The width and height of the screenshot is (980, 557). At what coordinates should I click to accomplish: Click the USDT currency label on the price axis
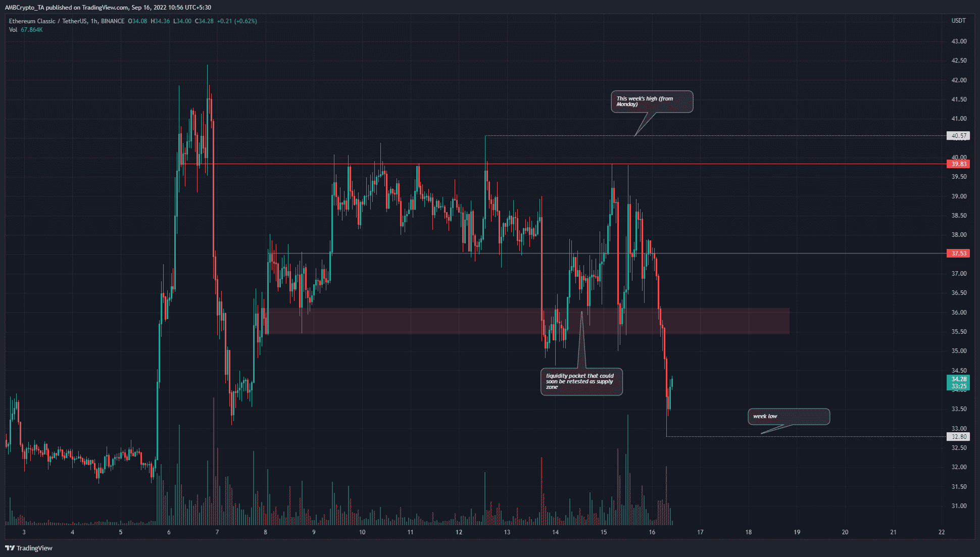958,21
